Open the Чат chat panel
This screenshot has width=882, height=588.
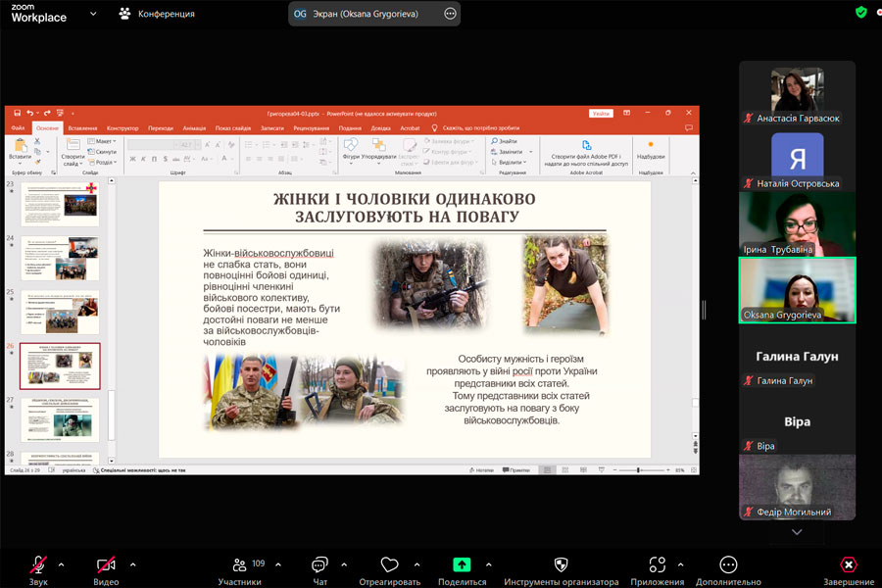pos(319,565)
